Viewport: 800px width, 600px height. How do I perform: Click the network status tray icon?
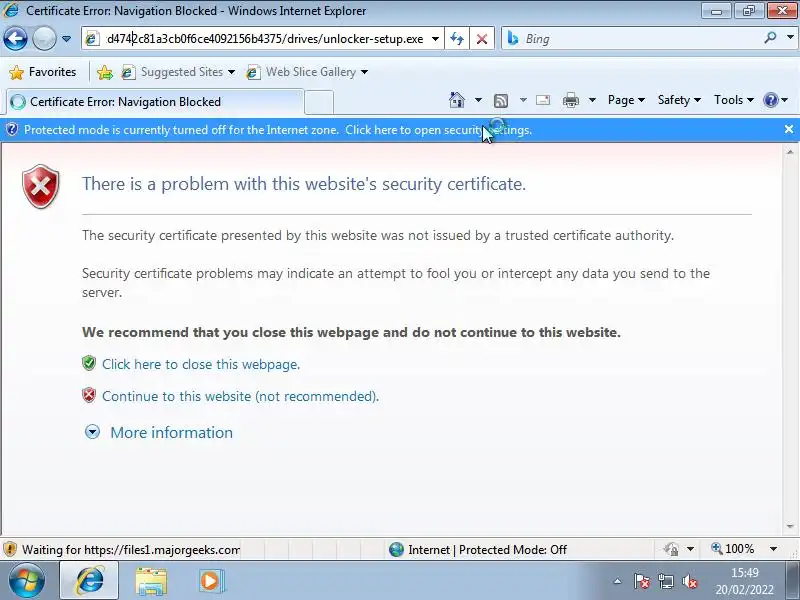pos(665,581)
